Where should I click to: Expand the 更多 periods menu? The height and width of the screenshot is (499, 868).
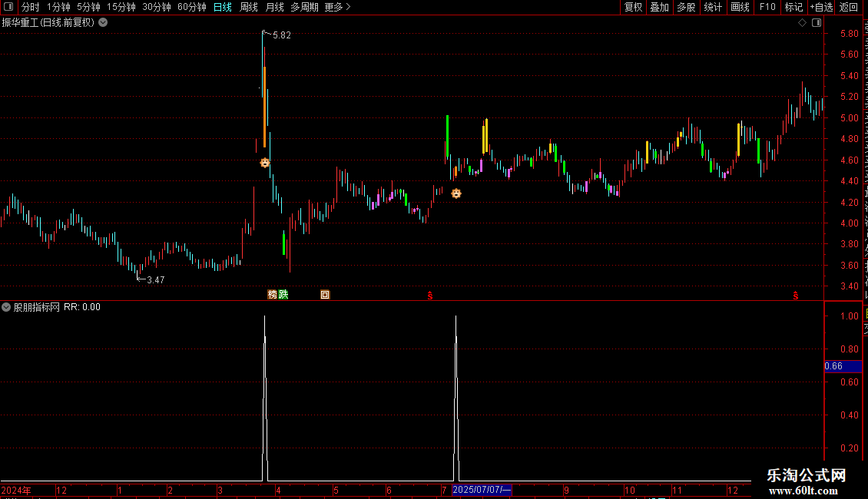click(337, 7)
